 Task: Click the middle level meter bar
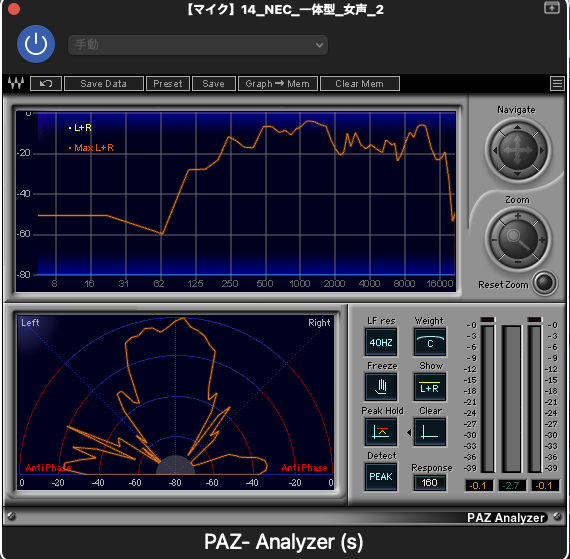(511, 398)
